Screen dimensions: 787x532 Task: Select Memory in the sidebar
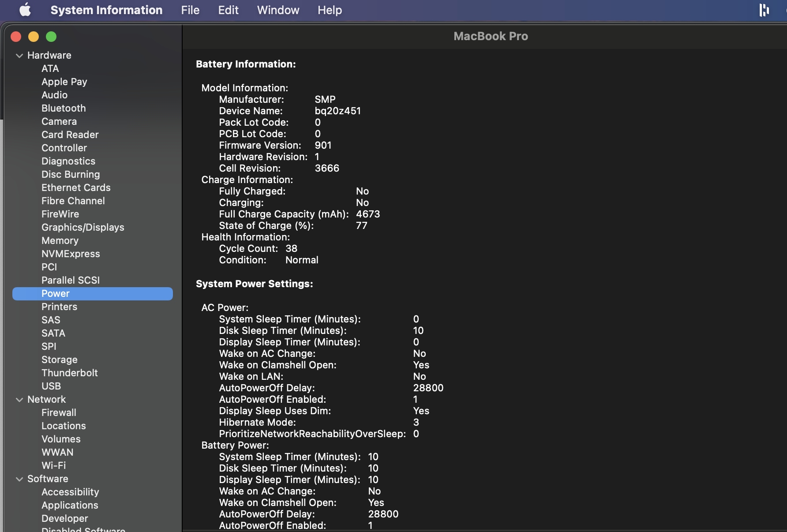click(60, 240)
